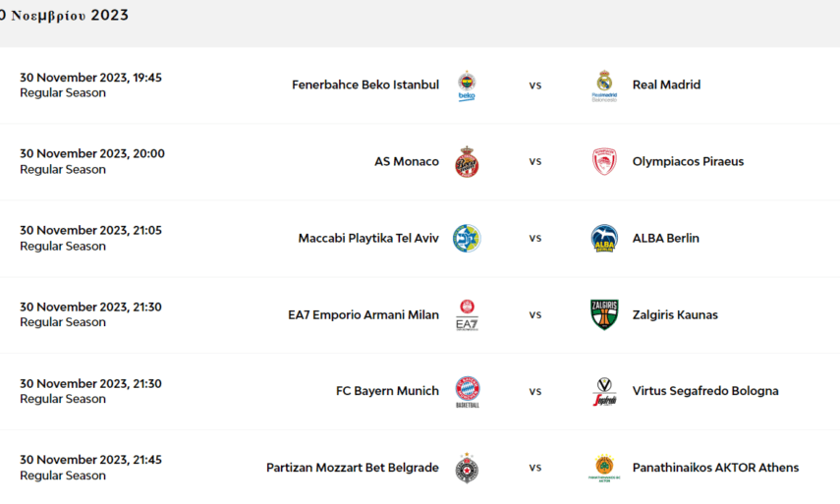Viewport: 840px width, 504px height.
Task: Click the EA7 Emporio Armani Milan logo
Action: (x=467, y=315)
